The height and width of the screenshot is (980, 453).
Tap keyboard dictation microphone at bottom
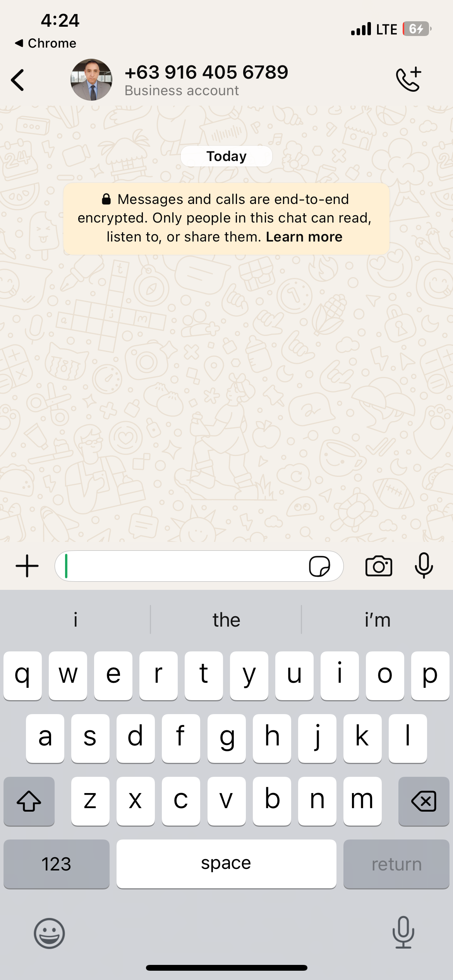coord(403,932)
